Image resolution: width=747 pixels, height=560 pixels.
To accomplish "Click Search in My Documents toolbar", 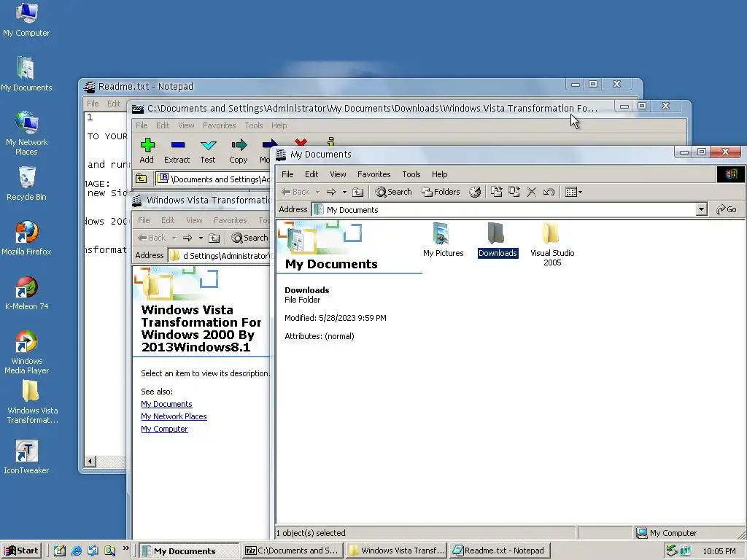I will [x=393, y=192].
